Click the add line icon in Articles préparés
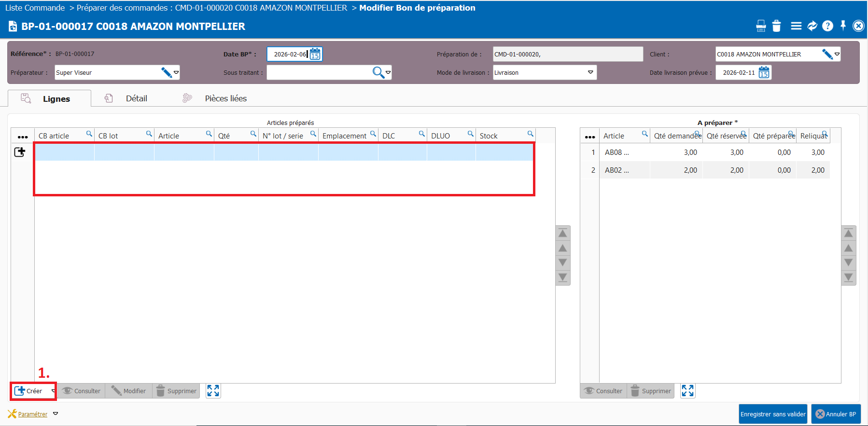 (20, 152)
